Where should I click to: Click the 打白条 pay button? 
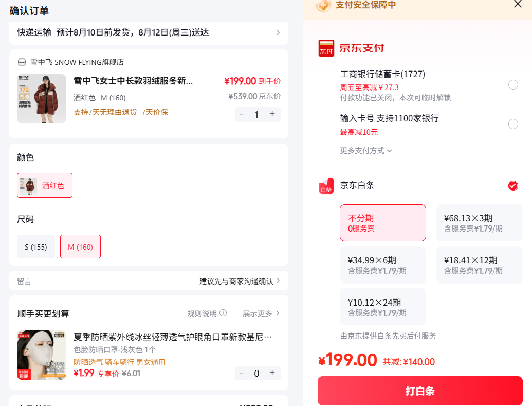tap(420, 391)
